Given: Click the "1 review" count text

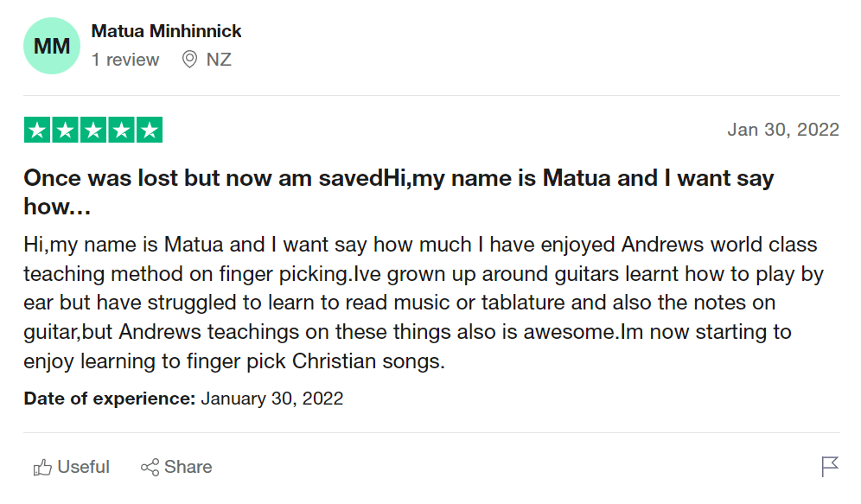Looking at the screenshot, I should click(125, 60).
